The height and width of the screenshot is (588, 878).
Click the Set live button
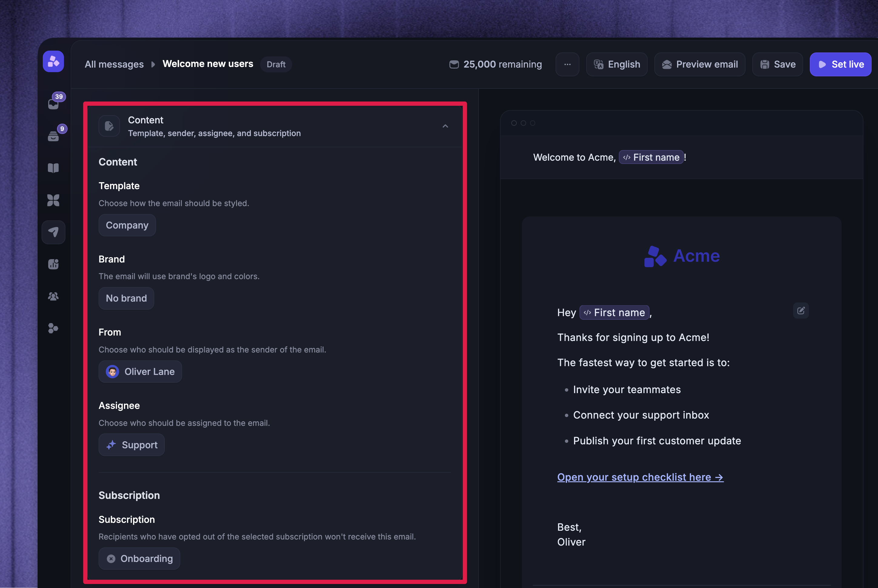click(x=840, y=65)
